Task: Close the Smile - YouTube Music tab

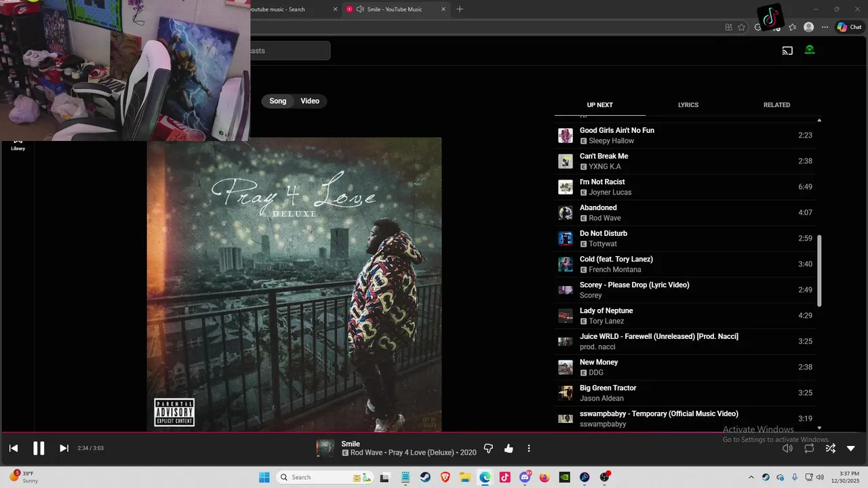Action: 444,9
